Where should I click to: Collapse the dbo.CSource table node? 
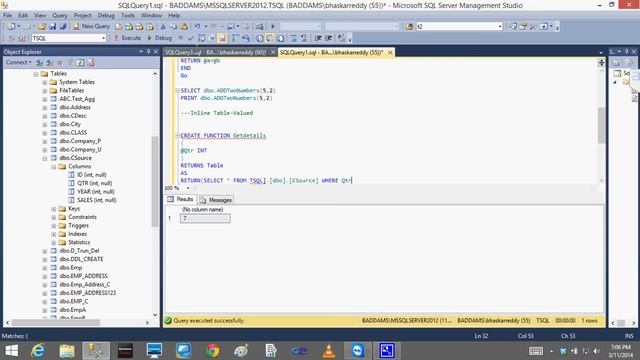point(45,158)
